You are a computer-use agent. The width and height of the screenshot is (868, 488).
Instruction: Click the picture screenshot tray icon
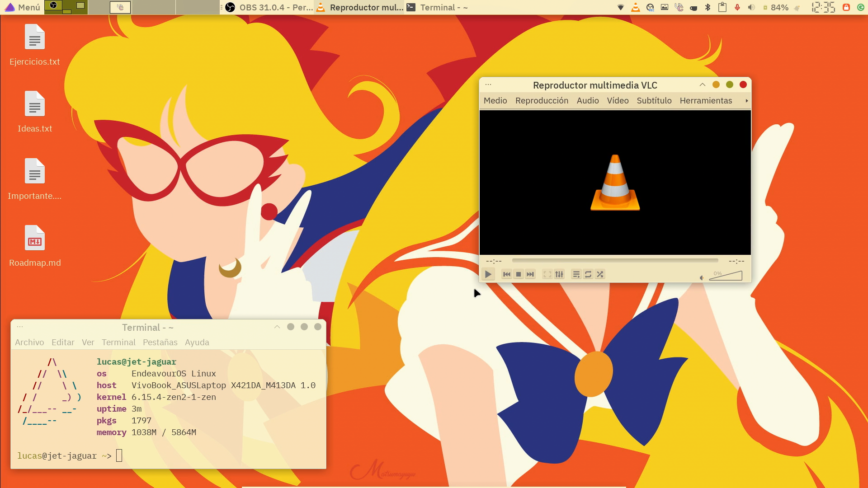pyautogui.click(x=665, y=7)
